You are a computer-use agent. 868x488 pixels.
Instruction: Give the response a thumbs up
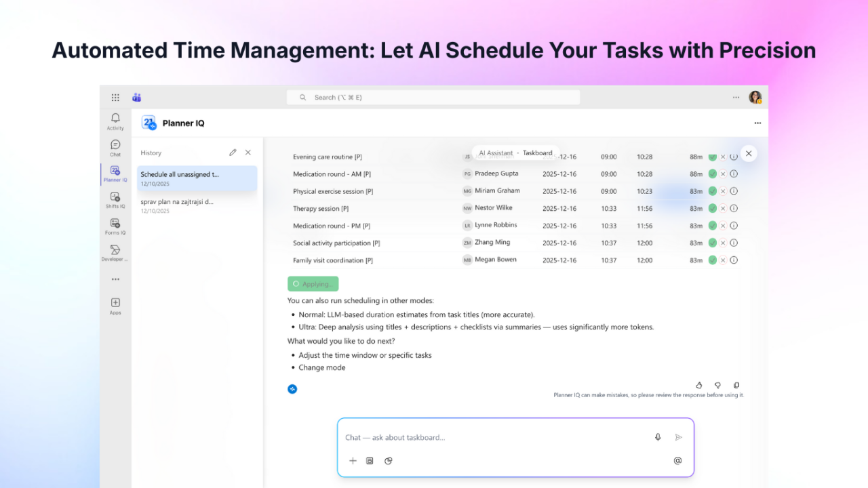699,385
